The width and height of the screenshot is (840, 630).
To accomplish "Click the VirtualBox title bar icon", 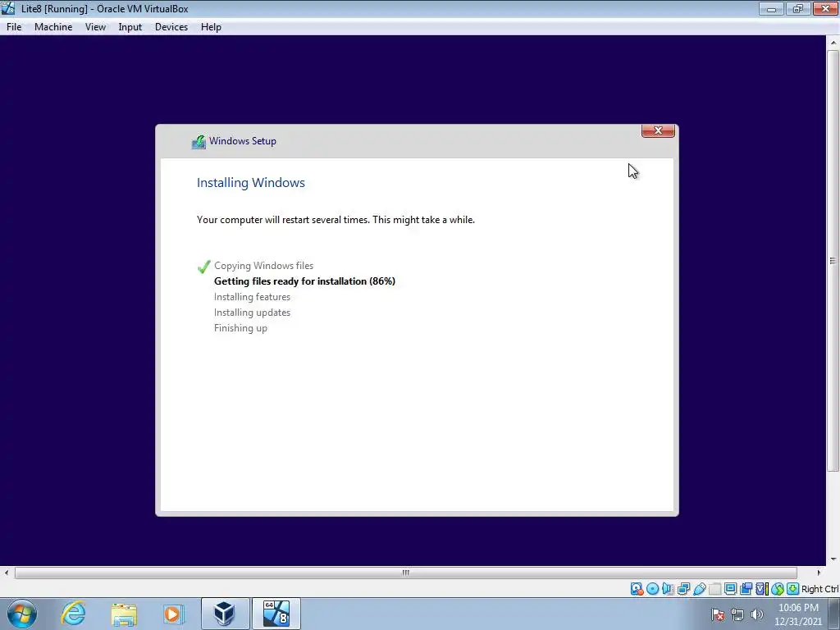I will click(x=8, y=8).
